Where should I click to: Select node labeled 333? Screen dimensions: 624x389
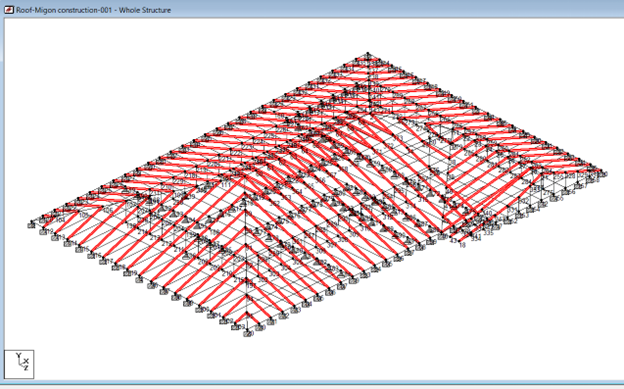[x=536, y=188]
